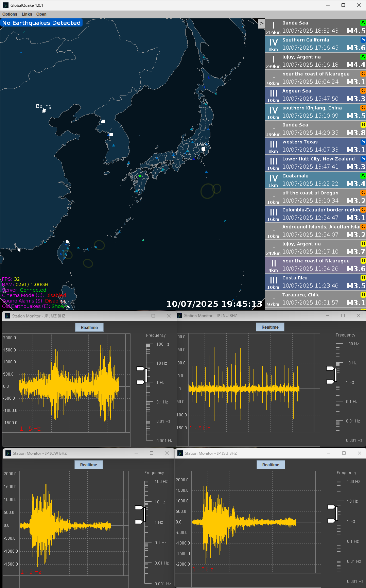Click the map date and time display

click(214, 304)
